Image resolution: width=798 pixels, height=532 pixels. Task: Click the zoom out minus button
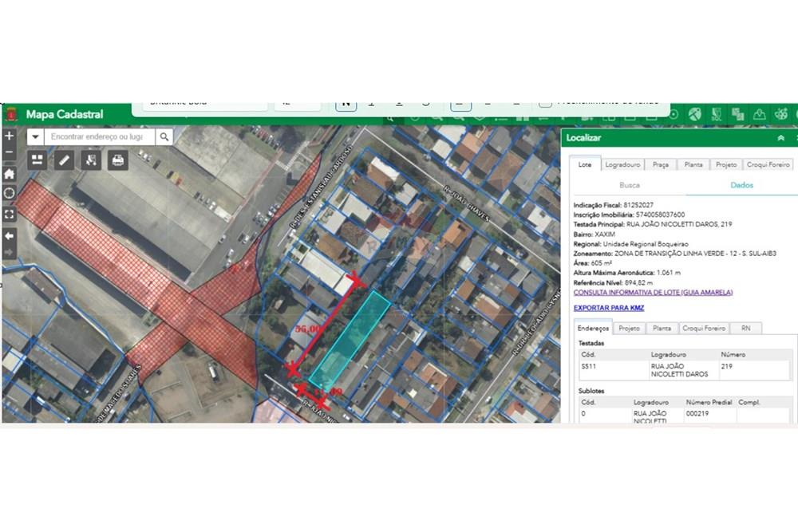[9, 153]
